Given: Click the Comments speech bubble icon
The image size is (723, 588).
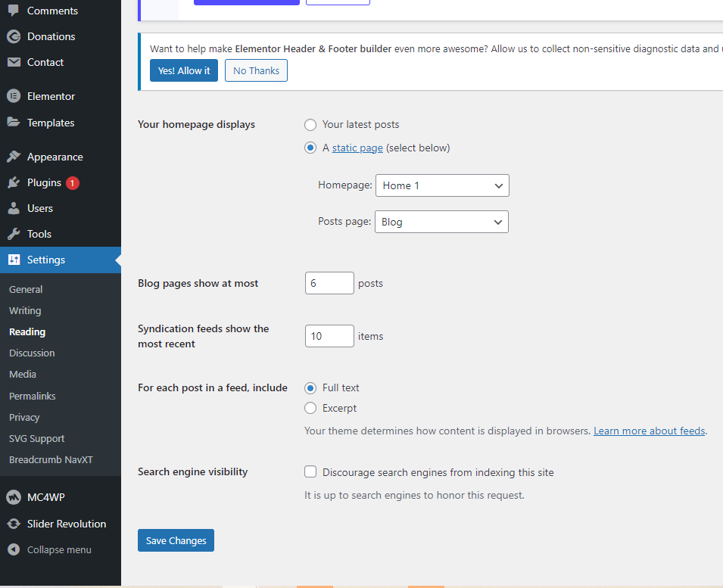Looking at the screenshot, I should click(14, 11).
